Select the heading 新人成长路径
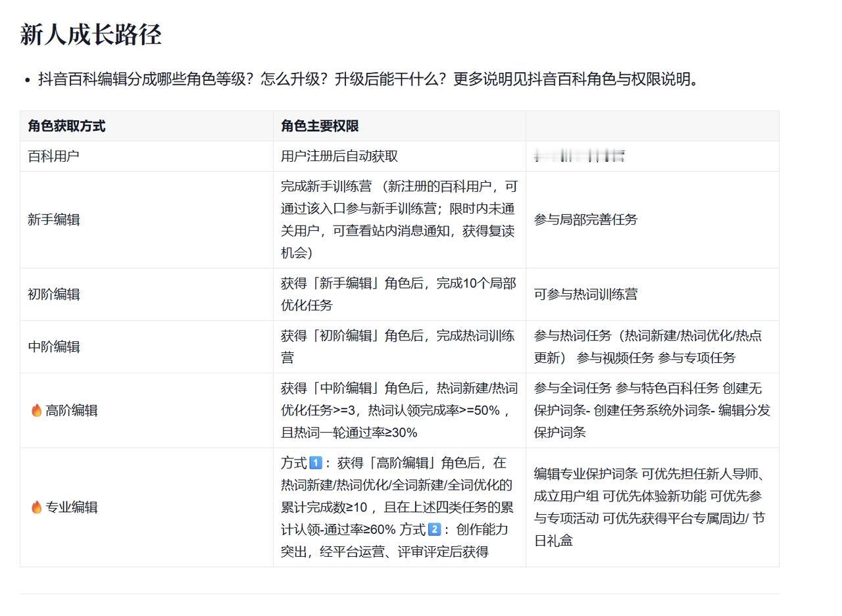The image size is (842, 616). tap(91, 35)
